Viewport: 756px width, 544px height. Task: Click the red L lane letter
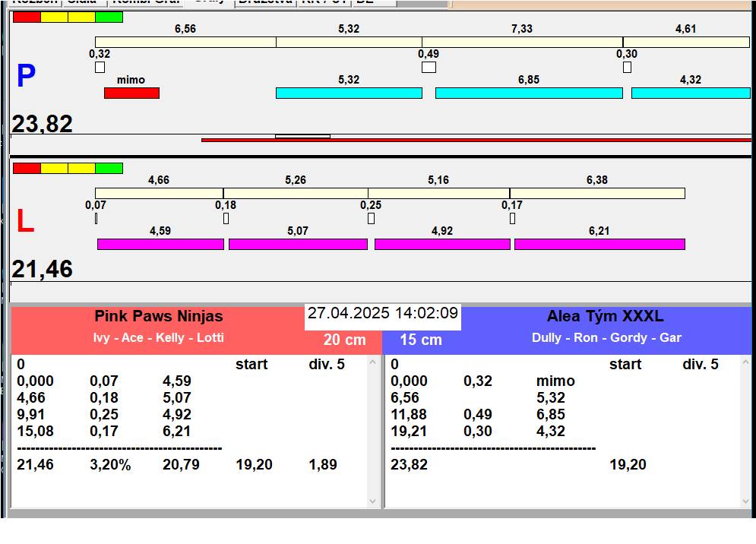[x=25, y=222]
